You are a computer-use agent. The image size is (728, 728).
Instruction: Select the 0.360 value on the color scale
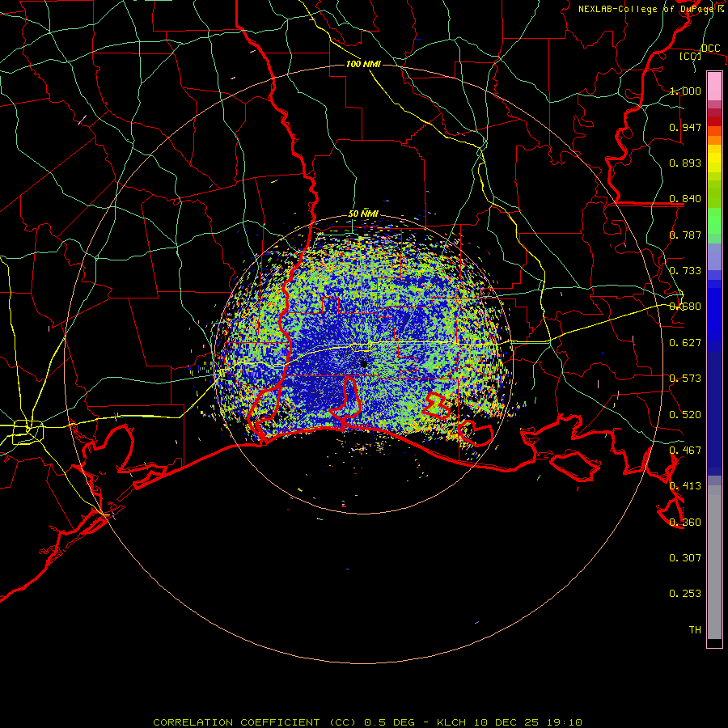pos(685,523)
